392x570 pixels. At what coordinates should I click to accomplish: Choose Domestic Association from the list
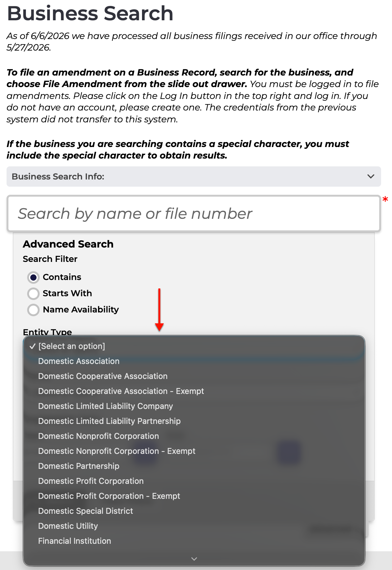click(194, 361)
